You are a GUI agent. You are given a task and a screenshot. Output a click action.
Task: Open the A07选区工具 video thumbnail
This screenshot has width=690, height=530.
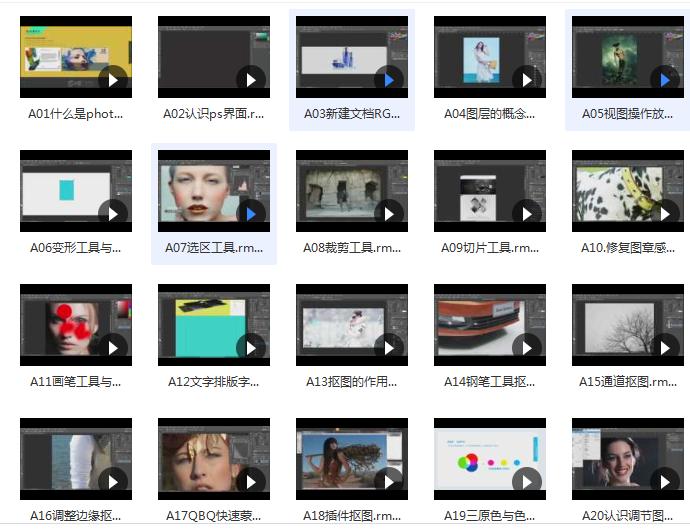pyautogui.click(x=214, y=191)
